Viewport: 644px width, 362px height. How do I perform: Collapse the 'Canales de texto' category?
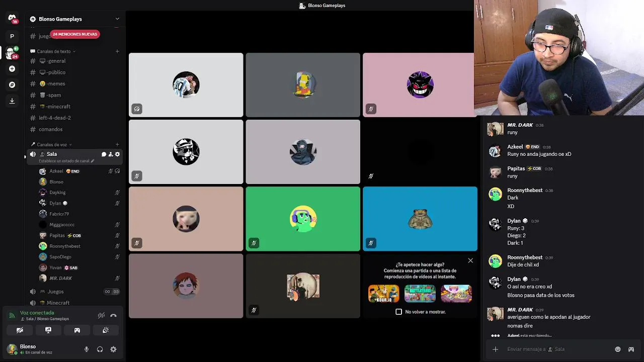[x=53, y=51]
